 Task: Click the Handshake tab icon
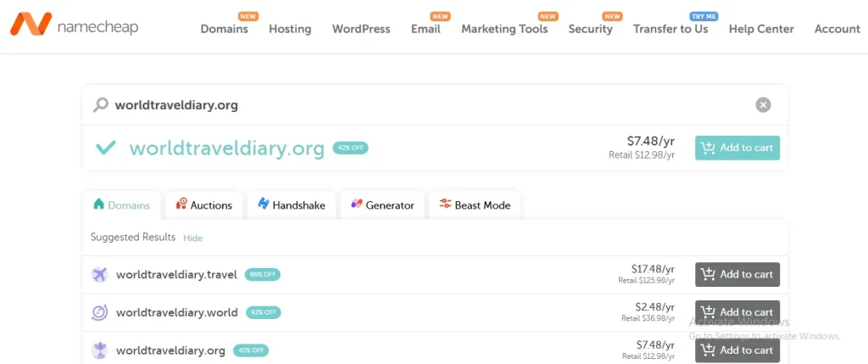point(264,204)
